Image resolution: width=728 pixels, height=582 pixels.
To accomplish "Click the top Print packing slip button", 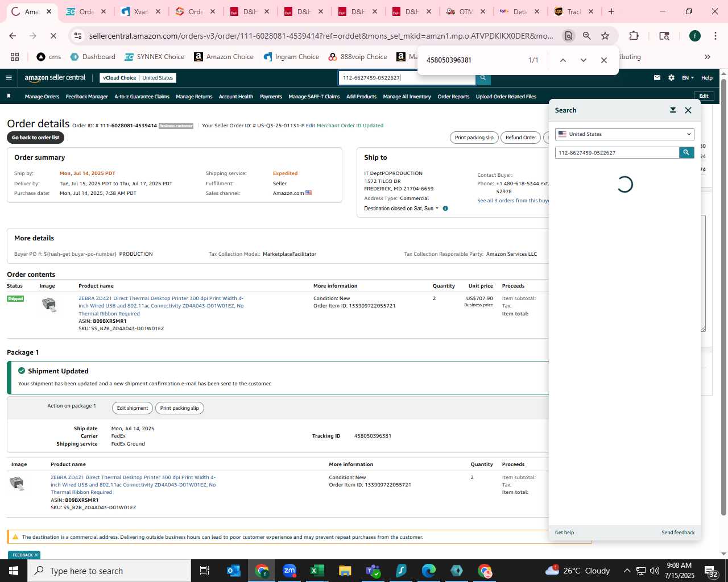I will pos(474,138).
